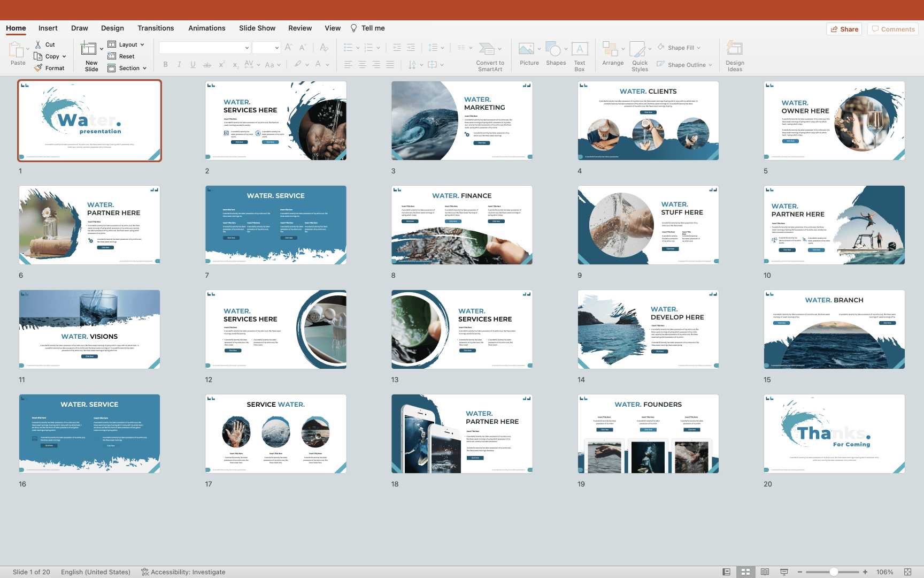The width and height of the screenshot is (924, 578).
Task: Expand the Section dropdown
Action: (128, 68)
